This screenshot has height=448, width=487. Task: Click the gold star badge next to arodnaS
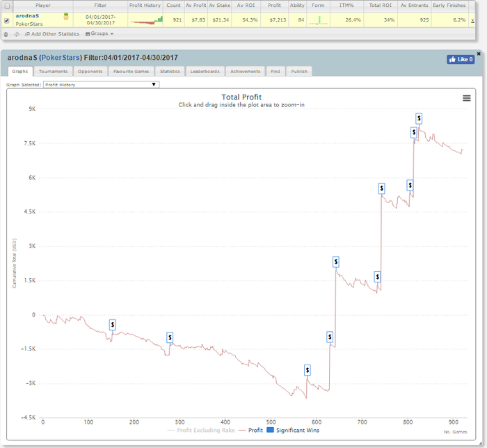(66, 17)
